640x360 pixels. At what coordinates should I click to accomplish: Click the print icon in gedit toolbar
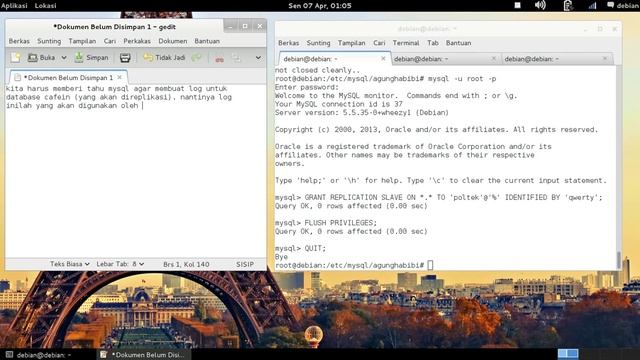coord(125,58)
